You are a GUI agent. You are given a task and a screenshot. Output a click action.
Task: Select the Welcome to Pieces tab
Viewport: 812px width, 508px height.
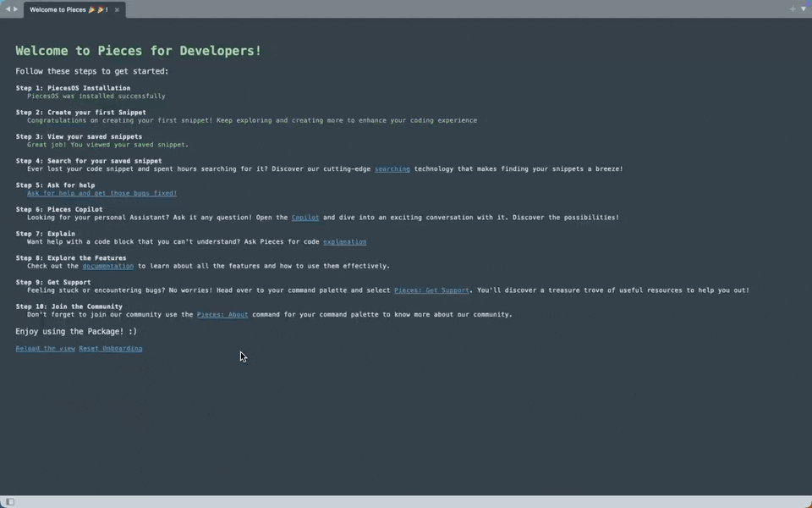tap(74, 9)
